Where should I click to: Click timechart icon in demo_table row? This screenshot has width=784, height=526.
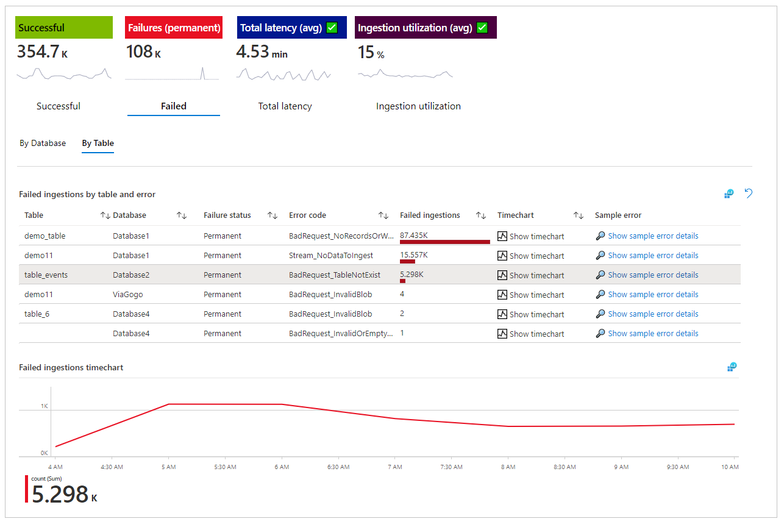pos(502,236)
